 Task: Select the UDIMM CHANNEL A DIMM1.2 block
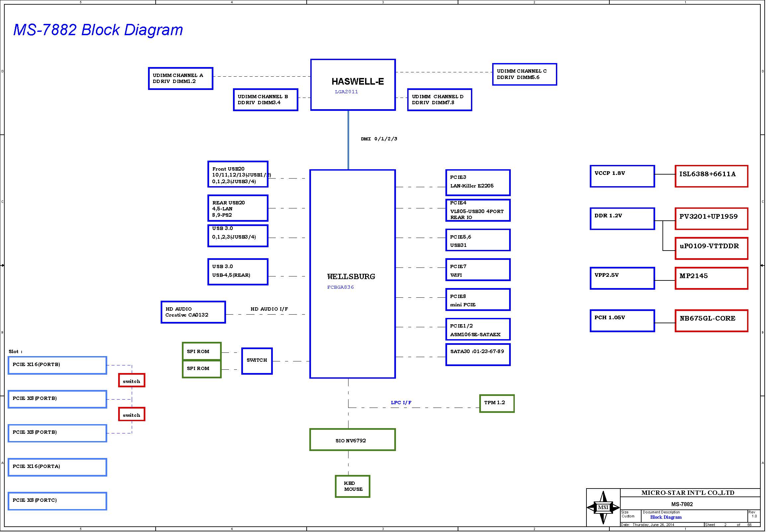tap(181, 78)
